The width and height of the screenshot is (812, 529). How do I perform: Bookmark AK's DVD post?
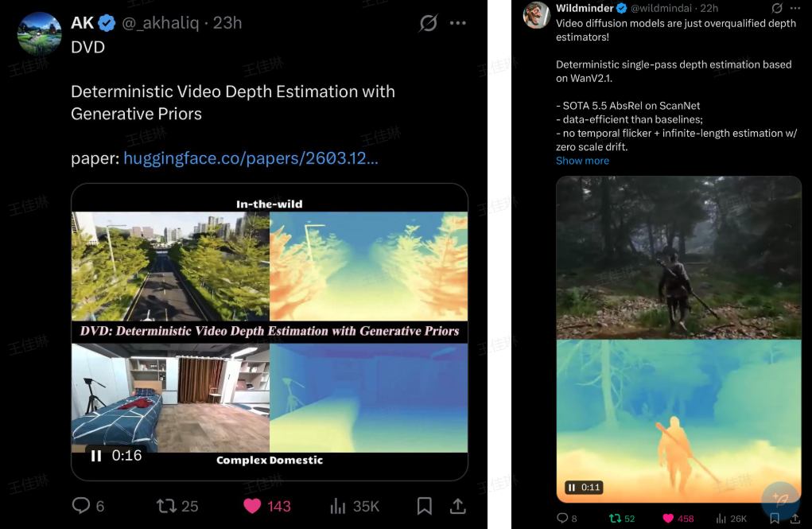point(425,506)
